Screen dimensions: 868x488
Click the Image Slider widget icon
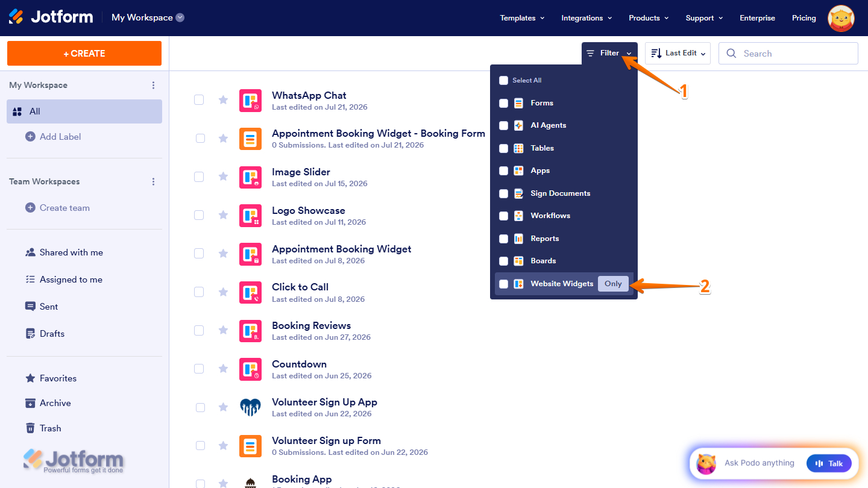point(250,177)
